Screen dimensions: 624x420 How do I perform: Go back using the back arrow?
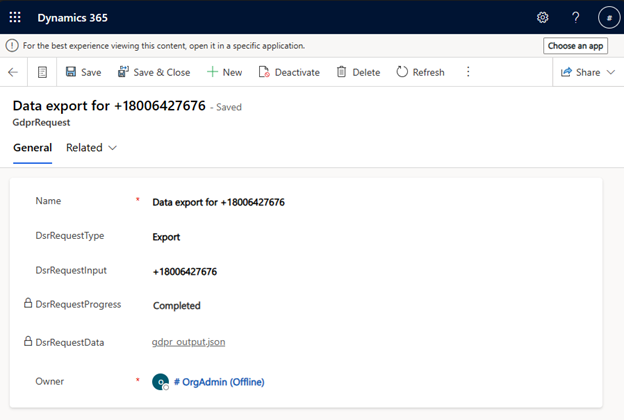pyautogui.click(x=13, y=72)
